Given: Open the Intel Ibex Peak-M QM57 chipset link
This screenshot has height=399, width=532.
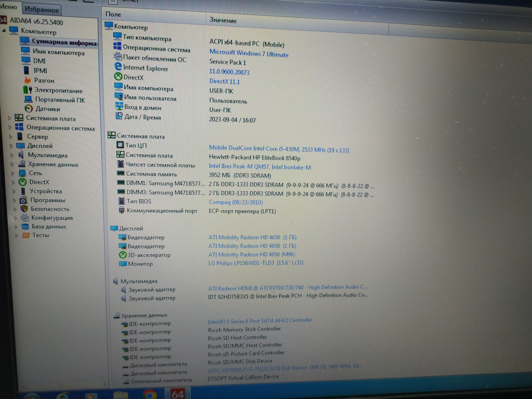Looking at the screenshot, I should point(260,166).
